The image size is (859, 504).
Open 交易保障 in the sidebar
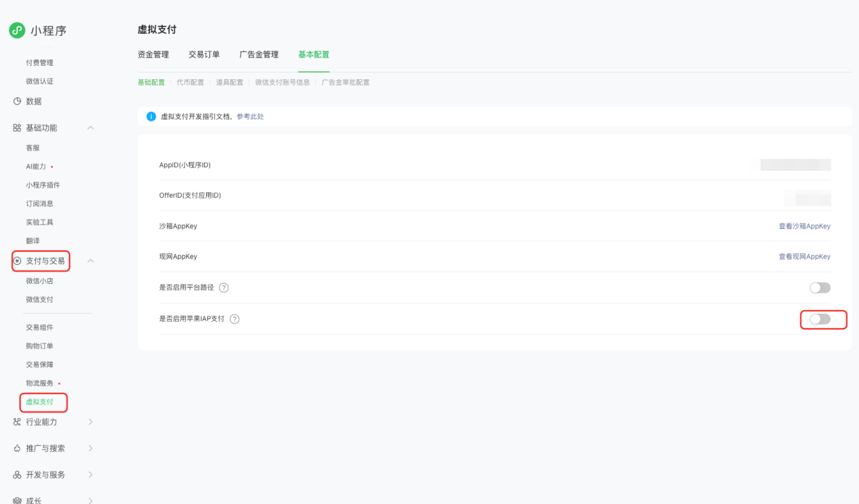click(x=40, y=364)
